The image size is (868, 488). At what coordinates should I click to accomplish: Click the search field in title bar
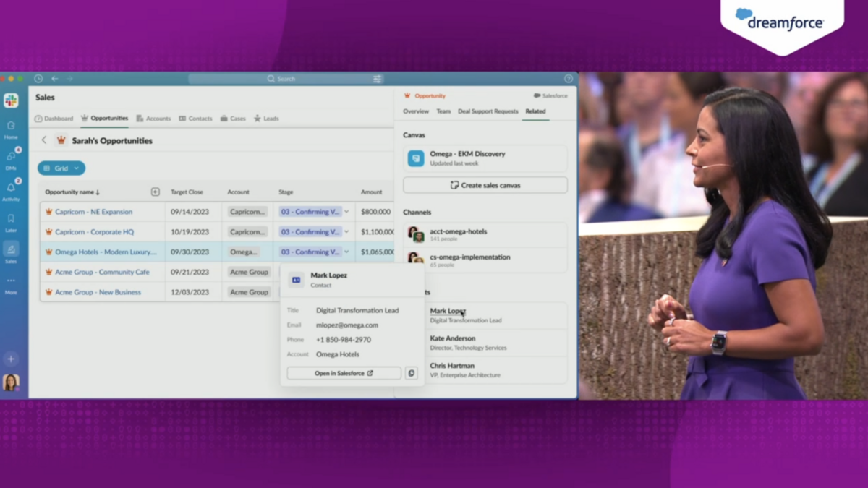coord(286,79)
